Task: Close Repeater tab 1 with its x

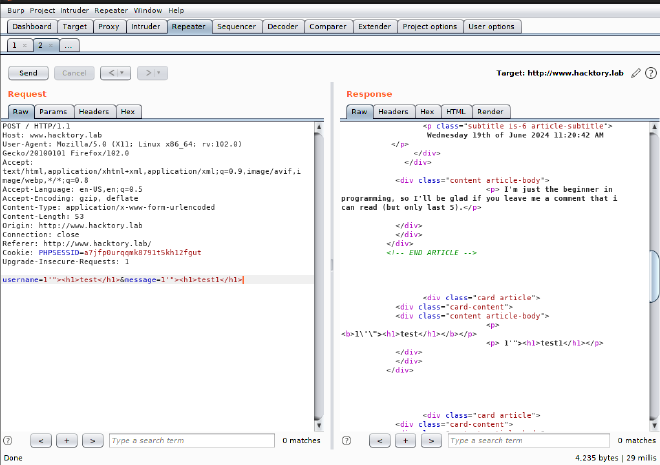Action: pos(25,45)
